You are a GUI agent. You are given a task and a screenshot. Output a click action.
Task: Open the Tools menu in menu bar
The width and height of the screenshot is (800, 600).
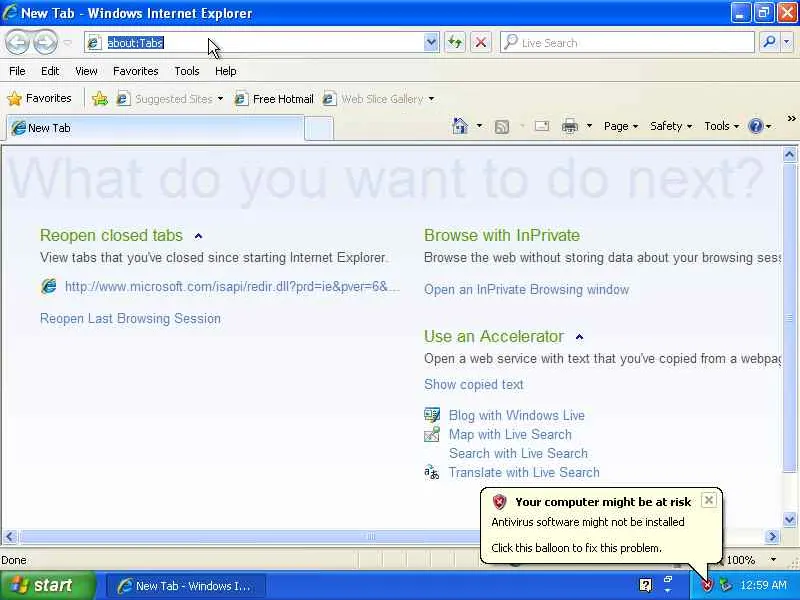click(x=187, y=71)
